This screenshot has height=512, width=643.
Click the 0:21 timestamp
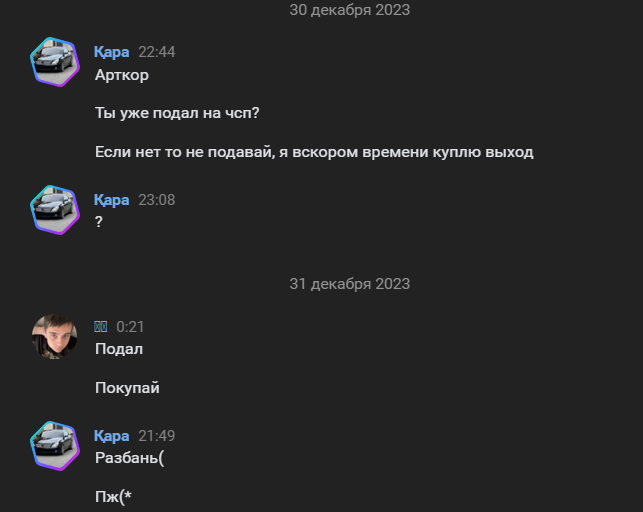coord(131,327)
